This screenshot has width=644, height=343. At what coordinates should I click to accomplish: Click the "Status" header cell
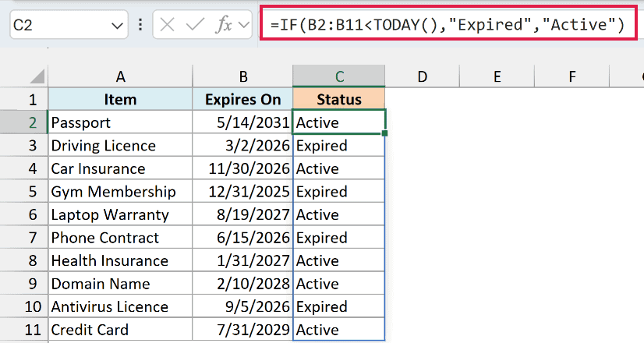pyautogui.click(x=339, y=100)
